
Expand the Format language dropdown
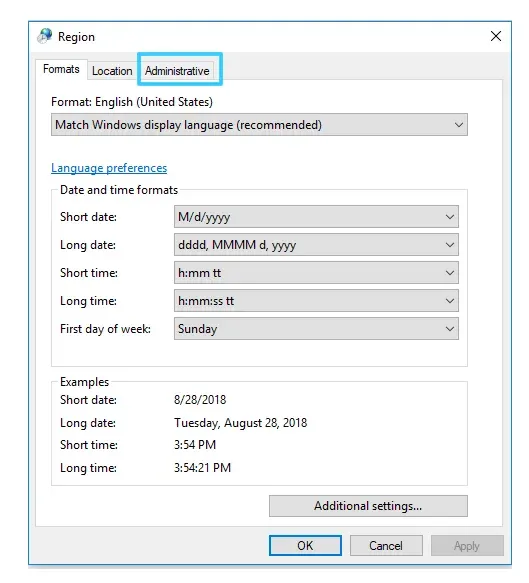pyautogui.click(x=259, y=125)
